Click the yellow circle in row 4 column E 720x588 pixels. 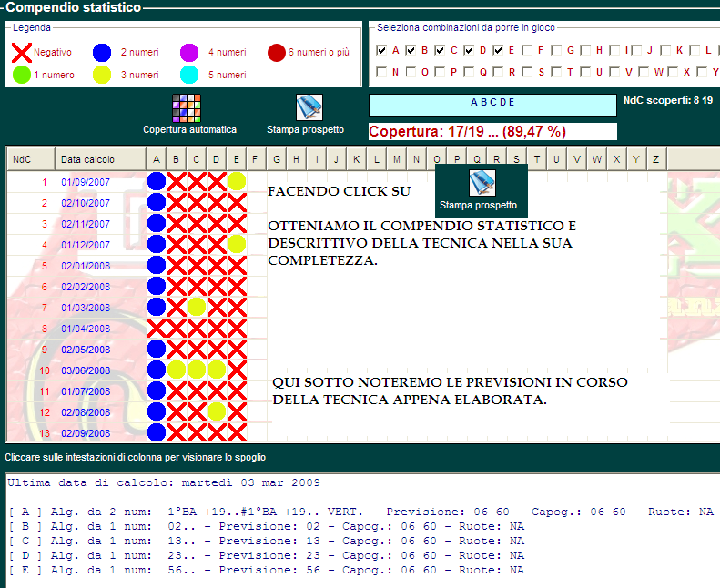237,244
